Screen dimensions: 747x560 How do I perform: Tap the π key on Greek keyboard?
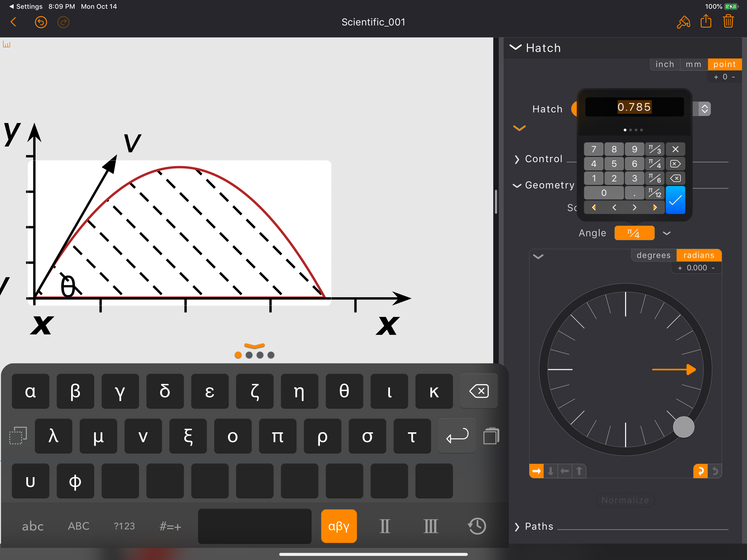click(x=277, y=436)
